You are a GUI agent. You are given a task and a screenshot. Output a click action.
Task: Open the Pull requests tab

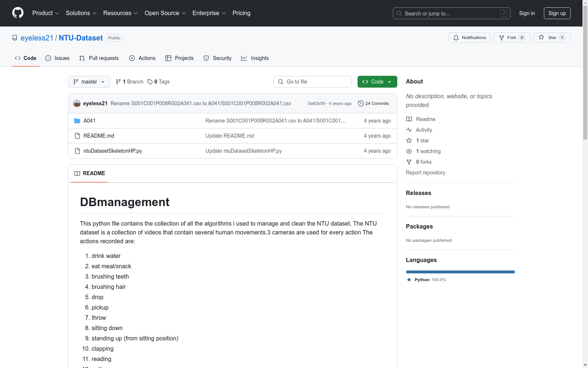click(99, 58)
